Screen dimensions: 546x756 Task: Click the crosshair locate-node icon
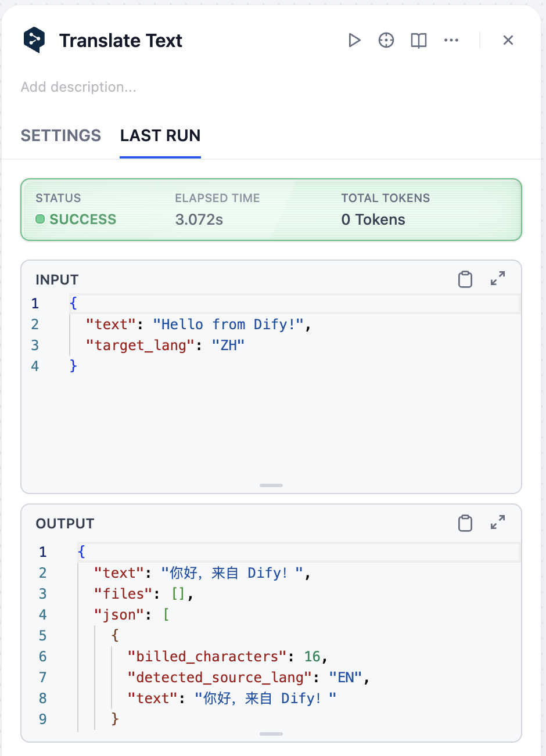[386, 40]
